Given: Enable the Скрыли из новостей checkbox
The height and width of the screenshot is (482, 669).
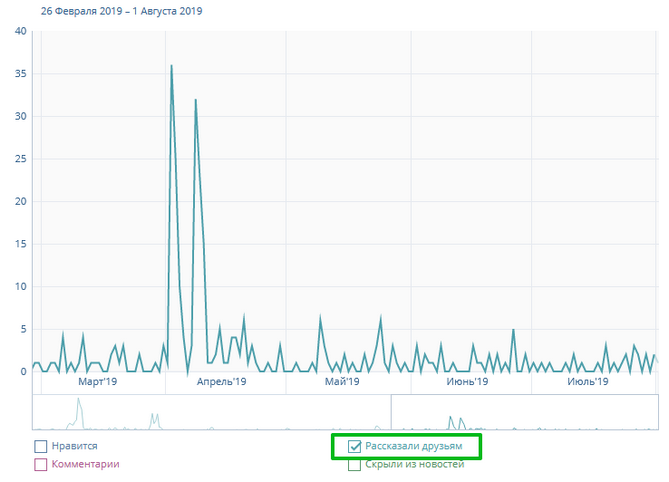Looking at the screenshot, I should click(355, 465).
